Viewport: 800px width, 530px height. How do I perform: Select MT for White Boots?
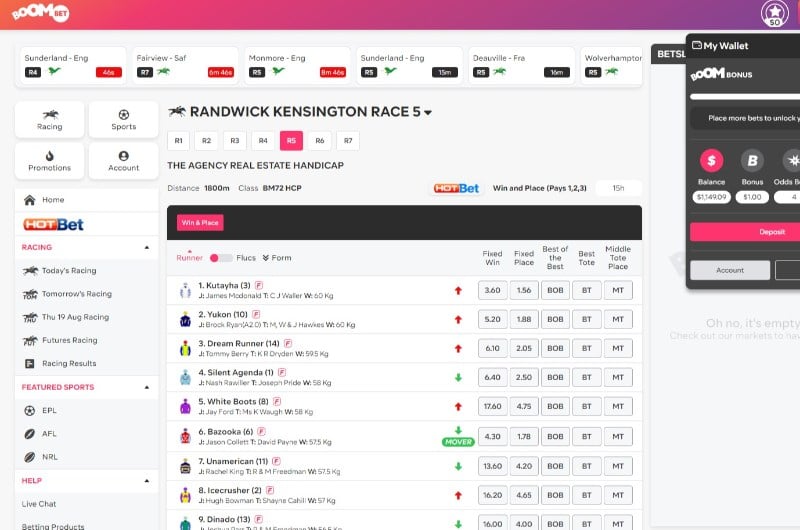coord(618,407)
